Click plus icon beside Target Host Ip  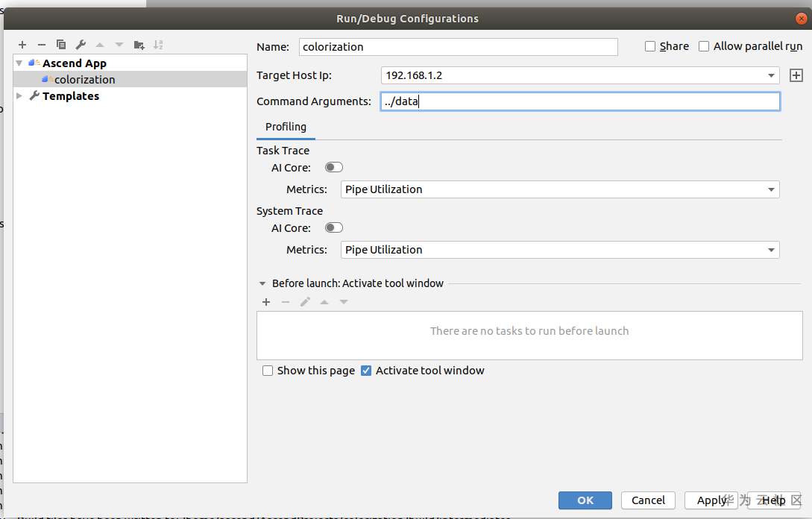[x=796, y=75]
